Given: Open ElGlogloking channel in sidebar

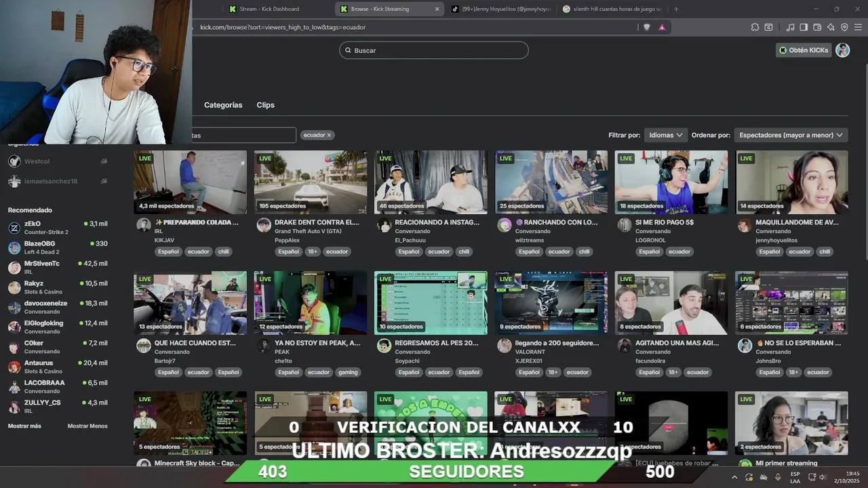Looking at the screenshot, I should point(58,327).
